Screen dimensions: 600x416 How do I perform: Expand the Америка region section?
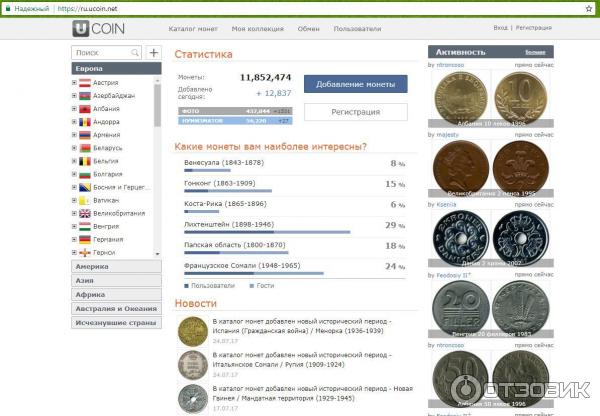[x=115, y=267]
